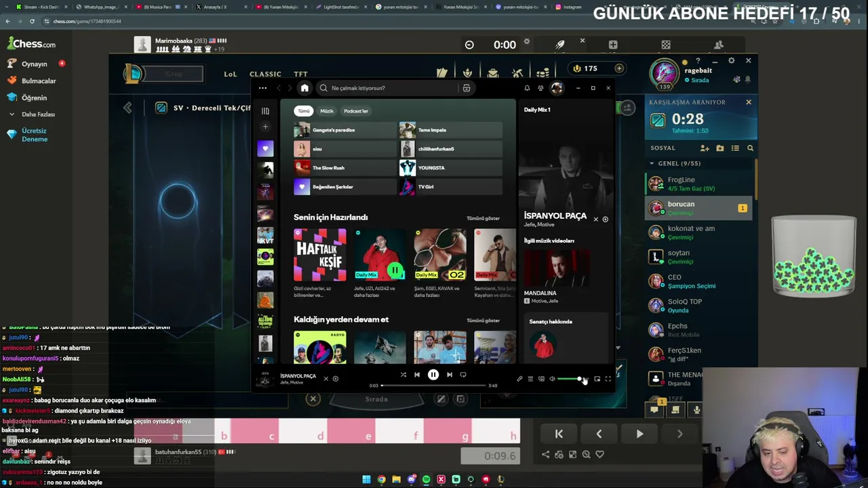This screenshot has height=488, width=868.
Task: Open the Beğenilen Şarkılar shortcut
Action: coord(344,187)
